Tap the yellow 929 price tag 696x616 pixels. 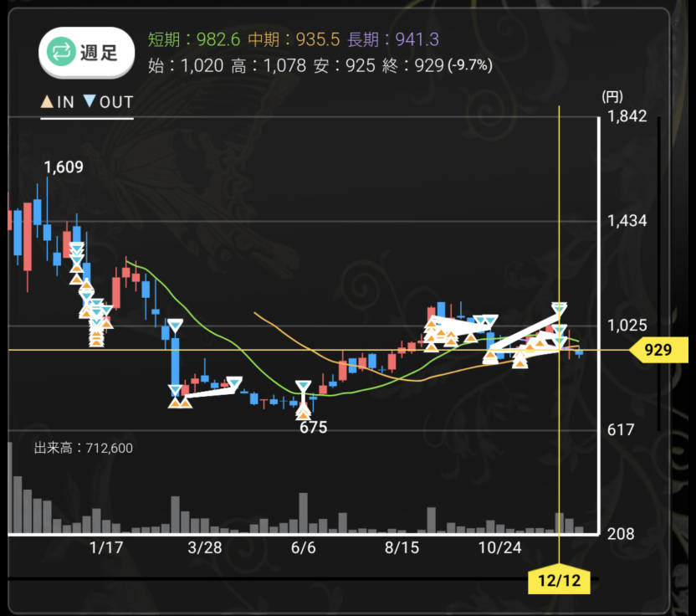click(658, 350)
